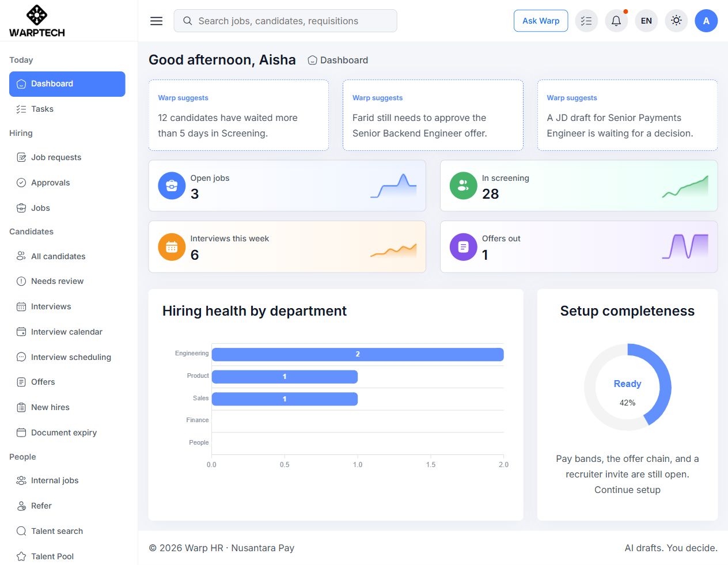The image size is (728, 565).
Task: Click the Job requests edit icon
Action: coord(21,157)
